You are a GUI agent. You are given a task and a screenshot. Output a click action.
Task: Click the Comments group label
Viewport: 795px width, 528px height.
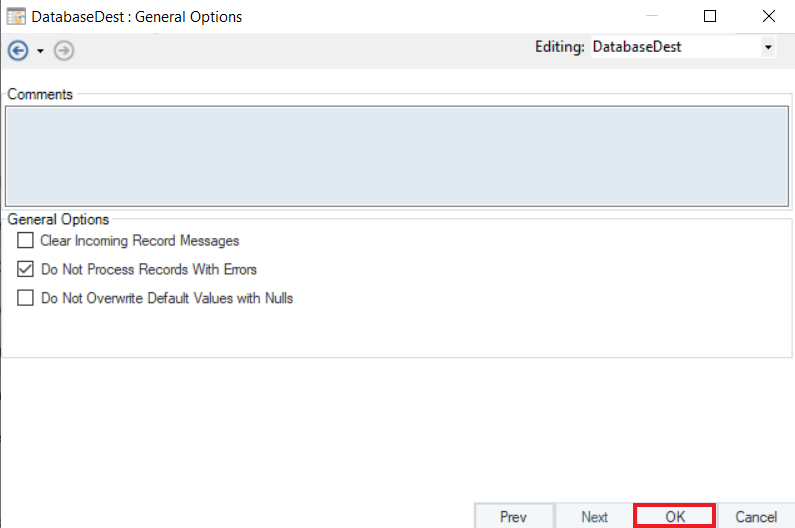click(40, 94)
